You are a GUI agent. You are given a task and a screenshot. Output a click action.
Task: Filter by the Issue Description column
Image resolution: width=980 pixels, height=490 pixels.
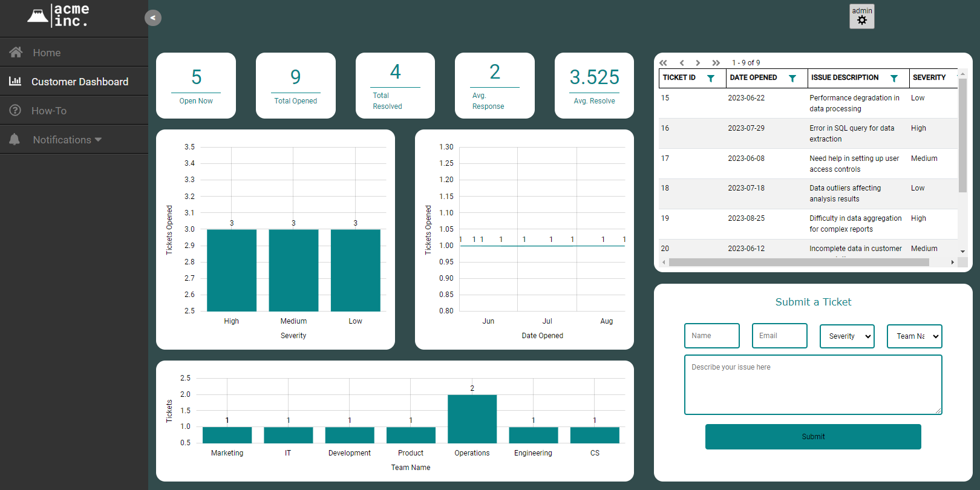[894, 78]
